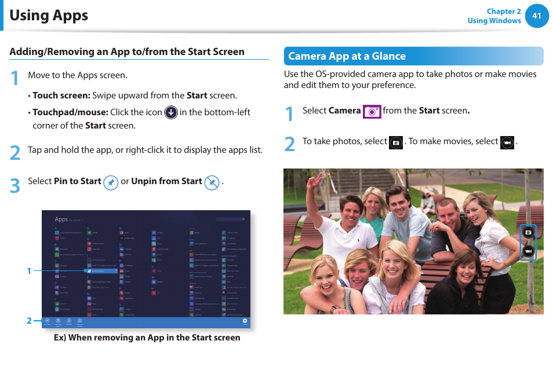Screen dimensions: 553x392
Task: Open the OneNote app icon under O
Action: pos(121,255)
